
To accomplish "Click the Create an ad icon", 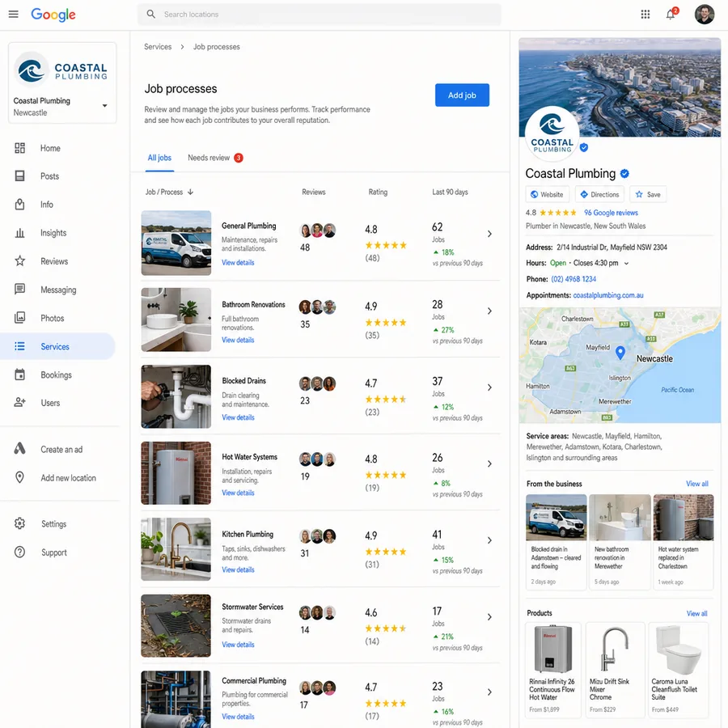I will point(19,448).
